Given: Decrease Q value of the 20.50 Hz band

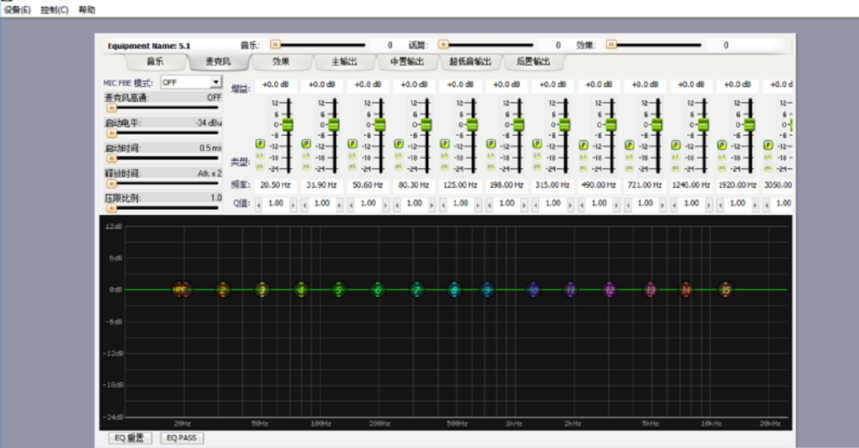Looking at the screenshot, I should pyautogui.click(x=259, y=204).
